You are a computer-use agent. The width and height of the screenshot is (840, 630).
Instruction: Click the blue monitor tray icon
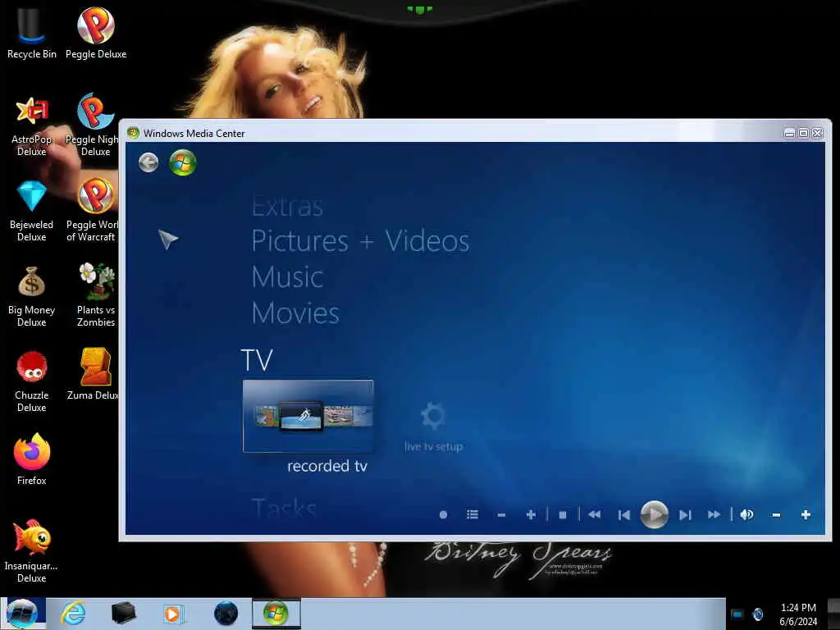tap(737, 614)
